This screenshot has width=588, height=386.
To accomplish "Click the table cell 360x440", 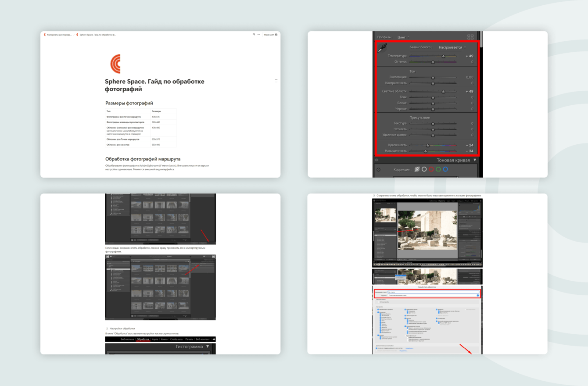I will pyautogui.click(x=163, y=122).
